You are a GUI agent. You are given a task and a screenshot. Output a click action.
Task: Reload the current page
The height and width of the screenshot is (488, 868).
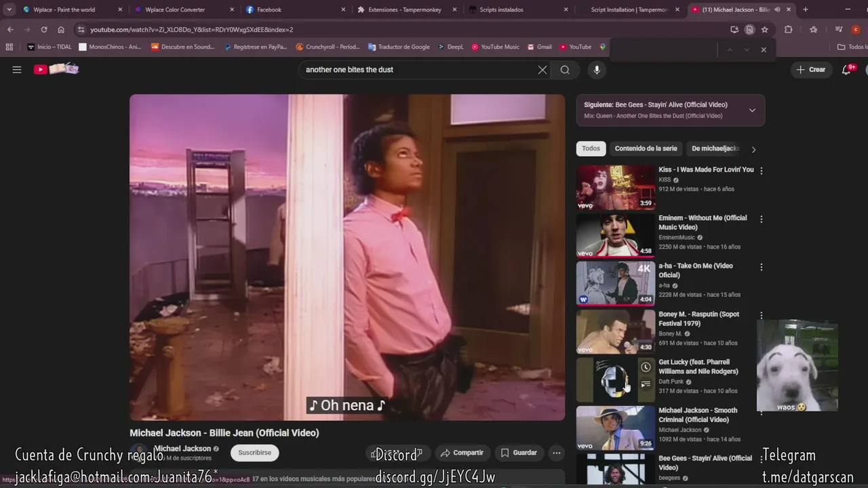44,30
